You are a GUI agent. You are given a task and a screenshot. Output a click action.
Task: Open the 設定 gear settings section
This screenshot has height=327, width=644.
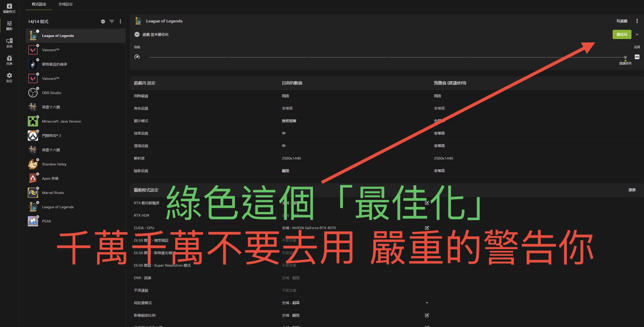point(9,77)
